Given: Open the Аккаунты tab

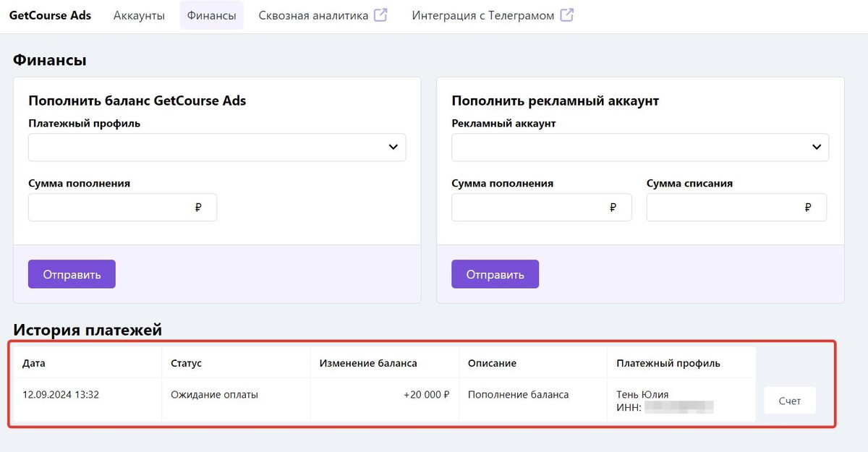Looking at the screenshot, I should 139,15.
